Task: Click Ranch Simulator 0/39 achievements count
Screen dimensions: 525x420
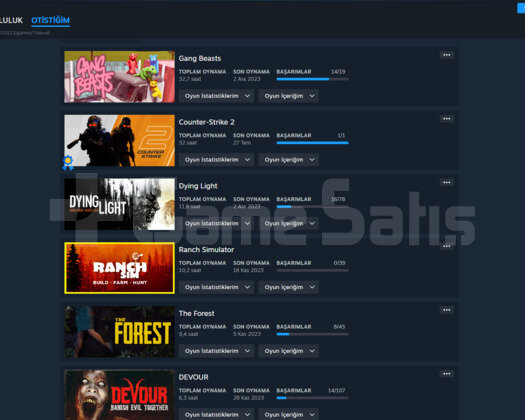Action: [x=339, y=263]
